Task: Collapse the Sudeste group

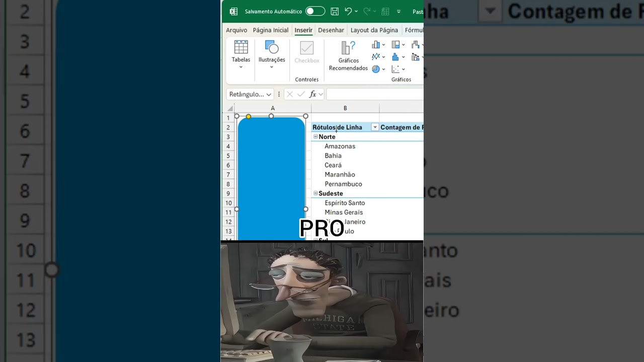Action: point(315,193)
